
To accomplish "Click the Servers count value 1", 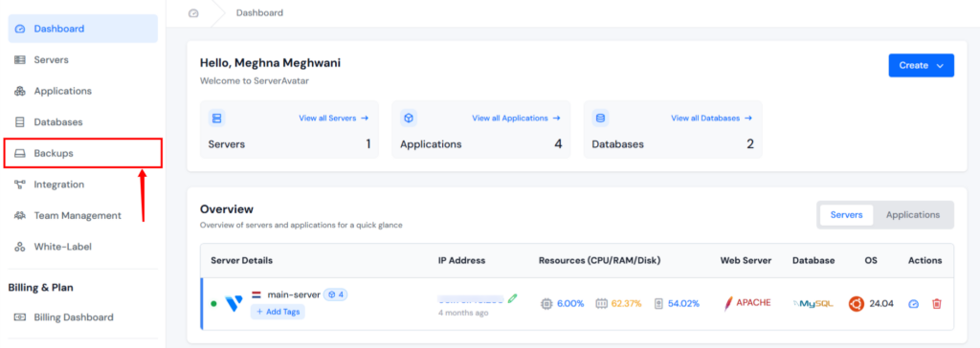I will pyautogui.click(x=368, y=144).
